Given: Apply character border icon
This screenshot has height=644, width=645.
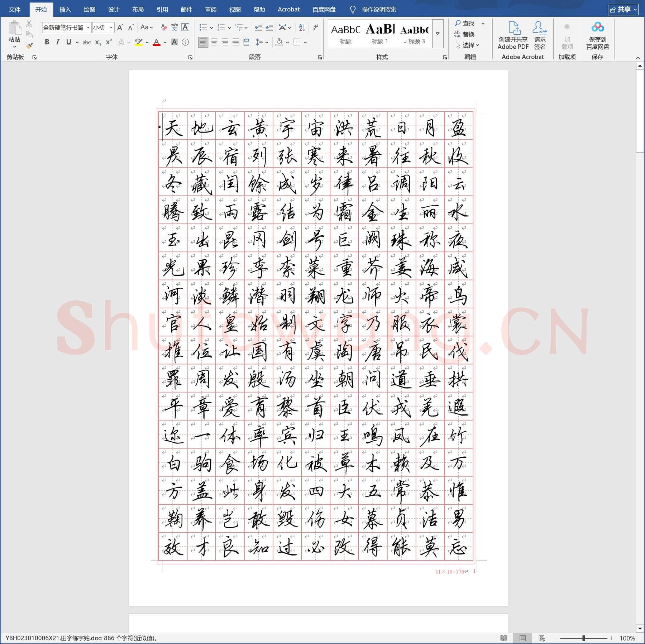Looking at the screenshot, I should (x=185, y=27).
